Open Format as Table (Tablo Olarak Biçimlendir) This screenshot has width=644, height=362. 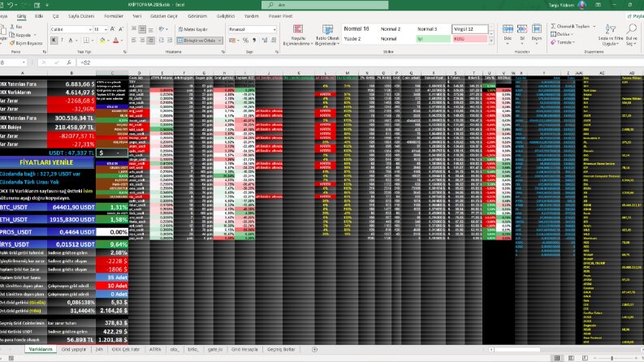click(x=327, y=35)
